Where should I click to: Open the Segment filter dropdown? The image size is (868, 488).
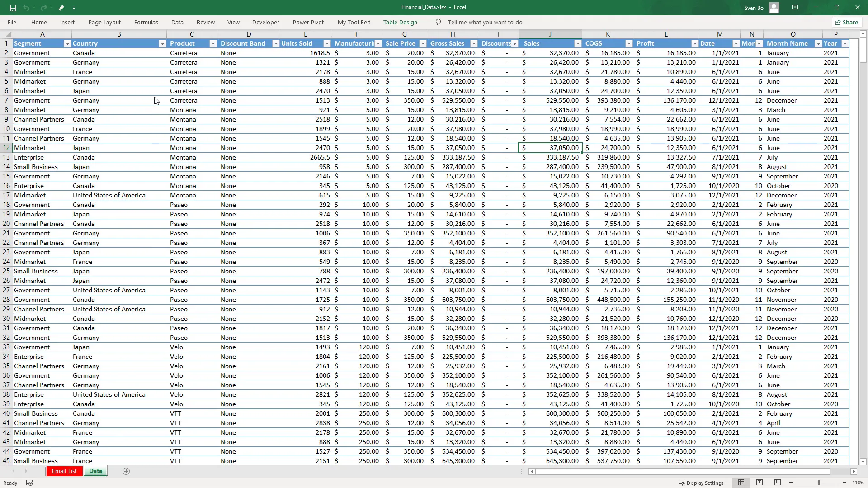click(67, 44)
